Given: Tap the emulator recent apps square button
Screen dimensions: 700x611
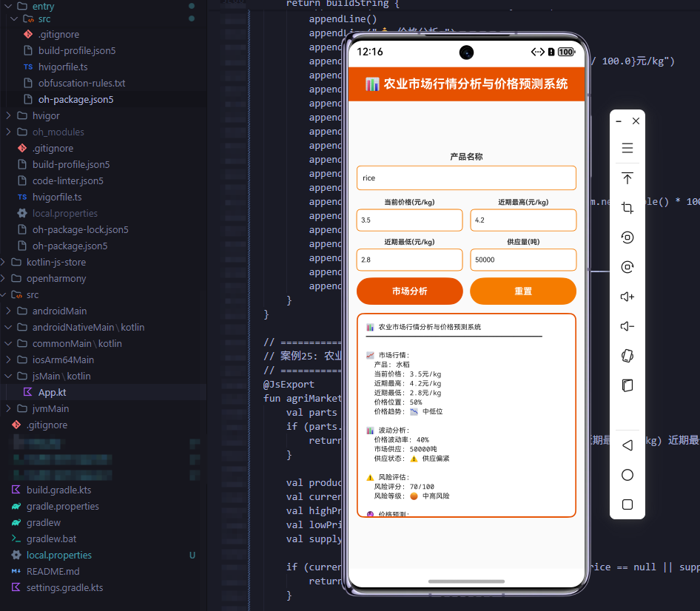Looking at the screenshot, I should tap(627, 504).
